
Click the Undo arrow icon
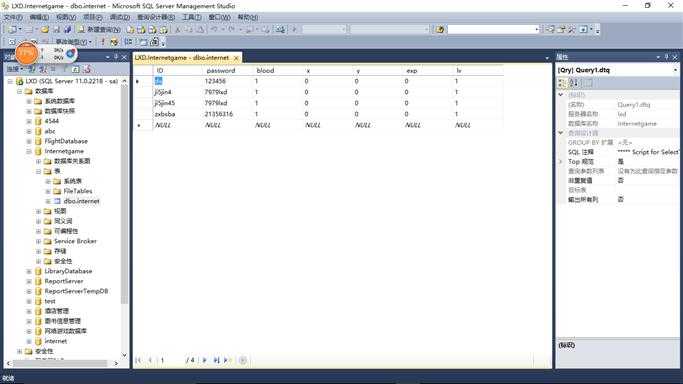(214, 30)
